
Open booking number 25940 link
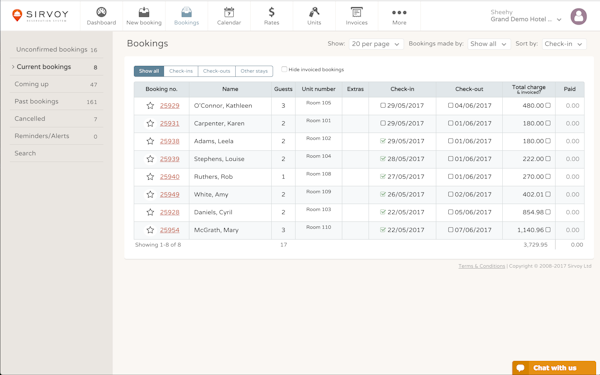[x=170, y=176]
